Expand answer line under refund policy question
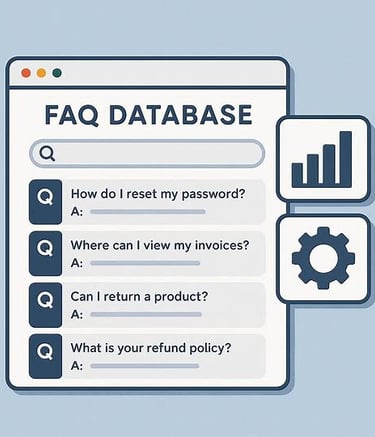The width and height of the screenshot is (375, 437). (145, 366)
